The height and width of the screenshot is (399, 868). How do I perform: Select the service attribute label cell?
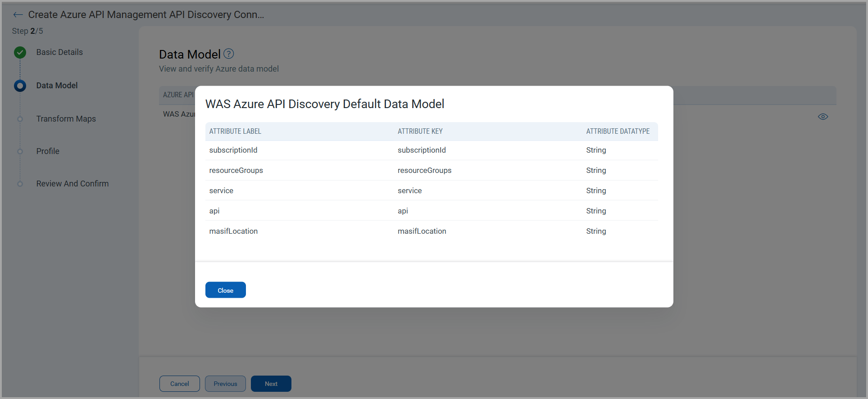[221, 191]
